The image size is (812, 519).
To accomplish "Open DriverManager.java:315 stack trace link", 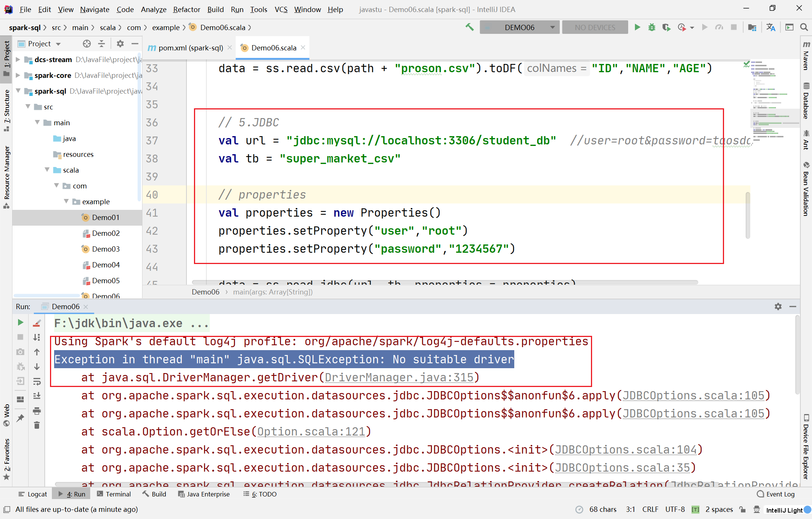I will tap(399, 377).
